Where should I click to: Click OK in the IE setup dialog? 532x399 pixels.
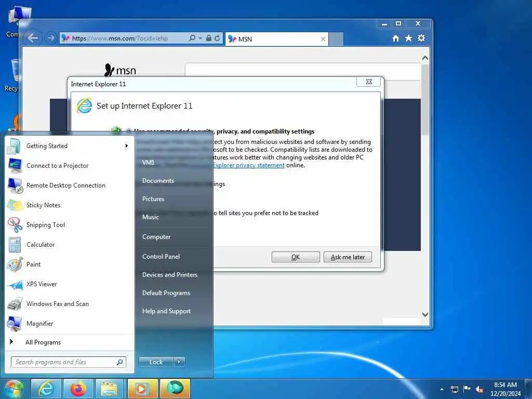(296, 257)
